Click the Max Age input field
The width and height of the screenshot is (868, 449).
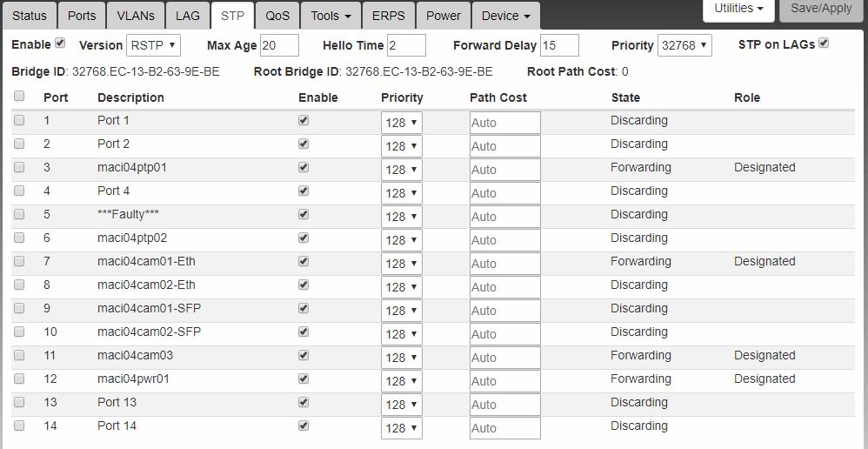click(279, 45)
